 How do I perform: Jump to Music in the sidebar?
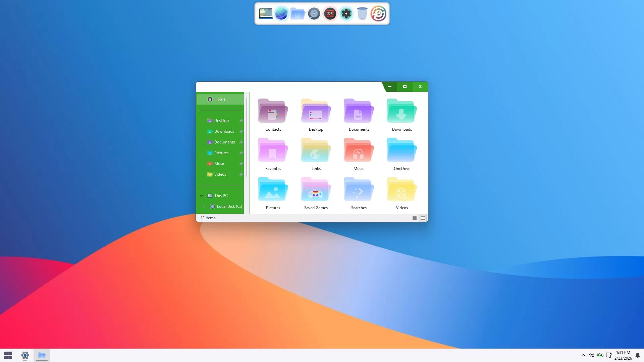(220, 164)
